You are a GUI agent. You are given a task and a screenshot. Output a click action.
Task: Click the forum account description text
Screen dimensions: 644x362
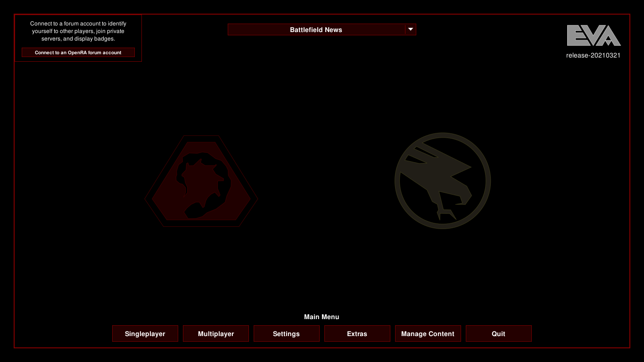(78, 31)
